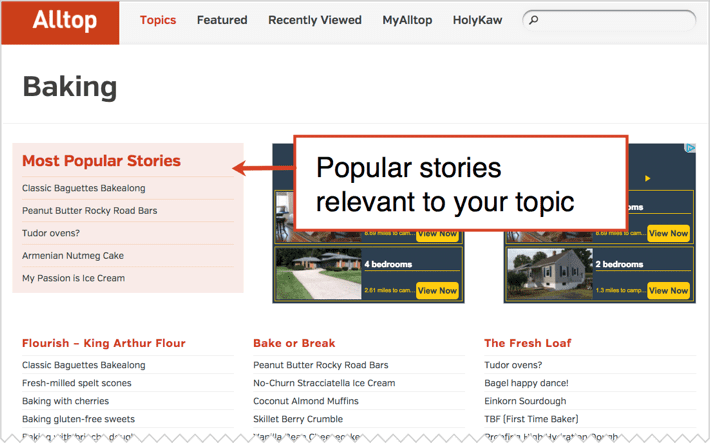The height and width of the screenshot is (443, 710).
Task: Open Classic Baguettes Bakealong under Most Popular Stories
Action: point(84,188)
